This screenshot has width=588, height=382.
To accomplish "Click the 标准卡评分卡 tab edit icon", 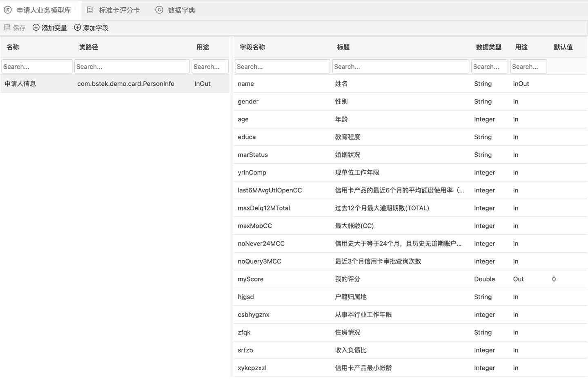I will pyautogui.click(x=90, y=10).
